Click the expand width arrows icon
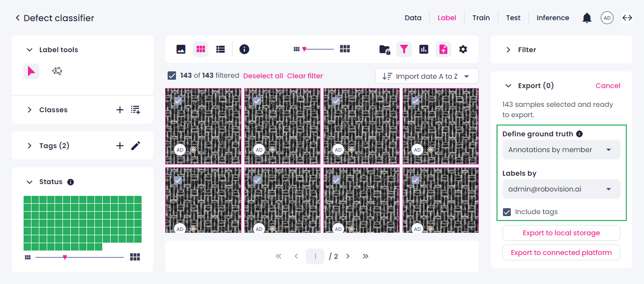 tap(627, 18)
